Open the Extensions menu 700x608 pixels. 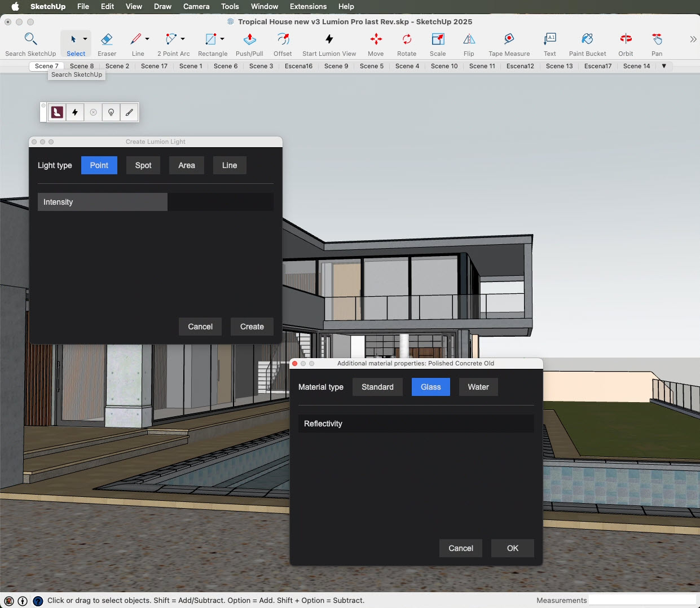(x=308, y=6)
